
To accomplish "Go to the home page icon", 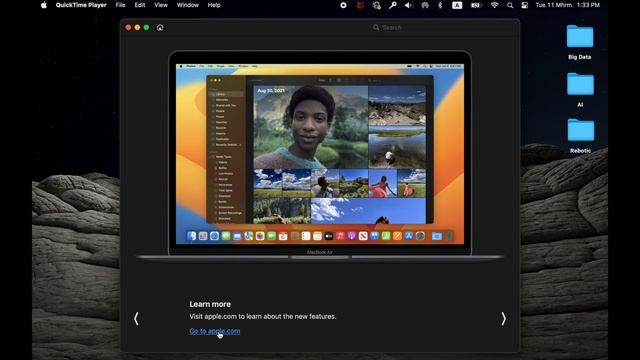I will [x=160, y=27].
